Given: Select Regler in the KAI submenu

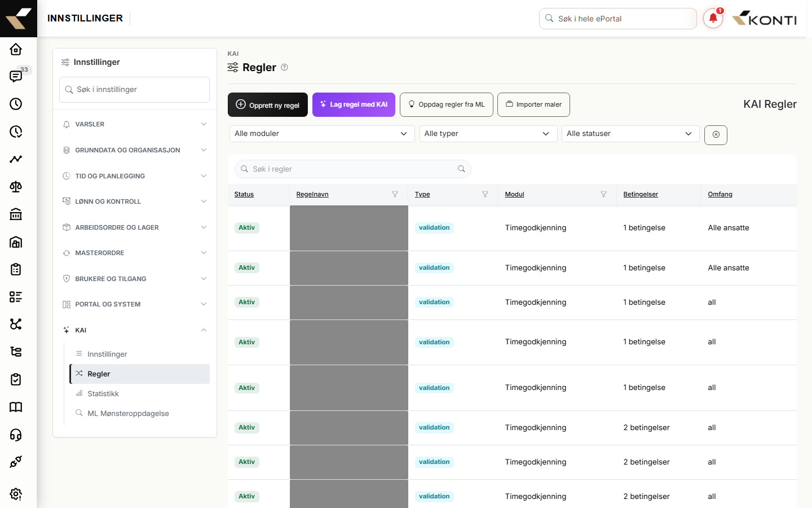Looking at the screenshot, I should pyautogui.click(x=139, y=374).
